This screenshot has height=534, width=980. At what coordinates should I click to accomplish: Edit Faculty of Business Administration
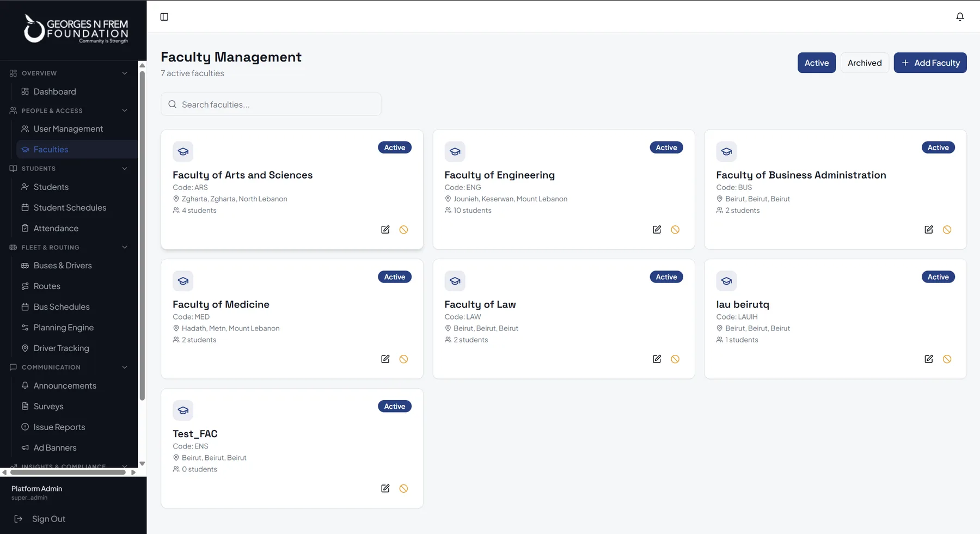click(929, 230)
